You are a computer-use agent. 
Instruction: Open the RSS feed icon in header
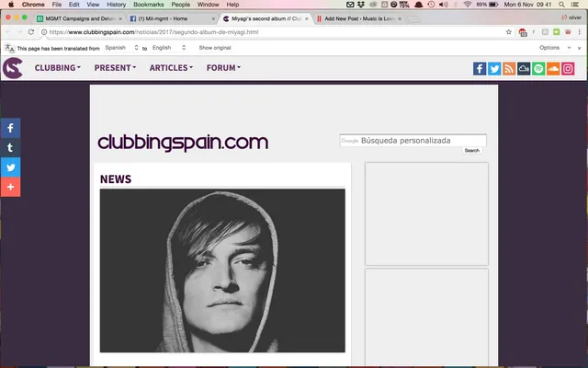click(x=509, y=69)
